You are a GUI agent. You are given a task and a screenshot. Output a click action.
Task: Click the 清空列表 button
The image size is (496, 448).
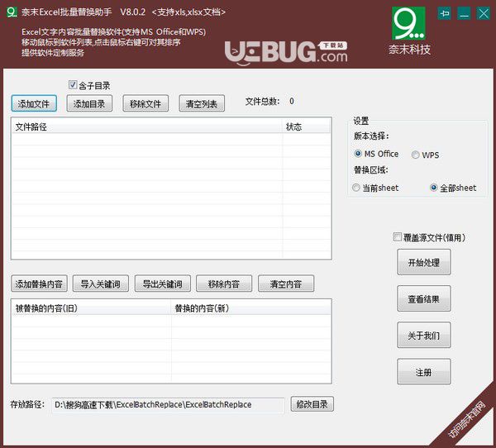[202, 103]
